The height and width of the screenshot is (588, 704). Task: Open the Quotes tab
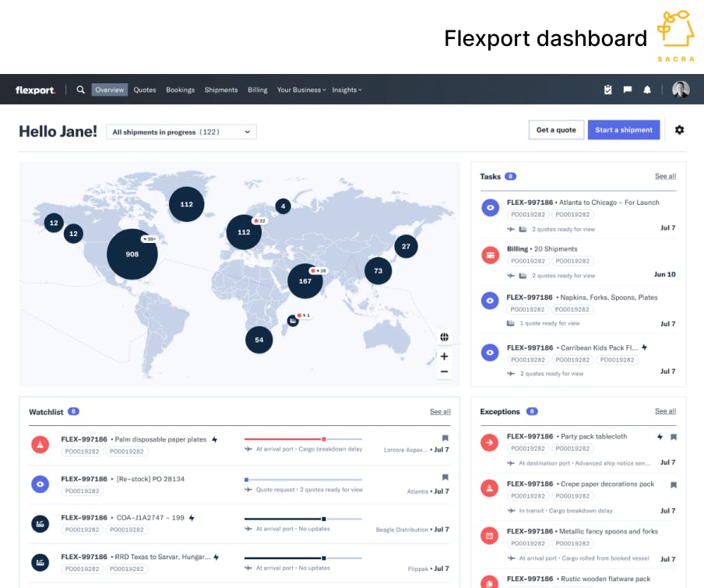145,90
